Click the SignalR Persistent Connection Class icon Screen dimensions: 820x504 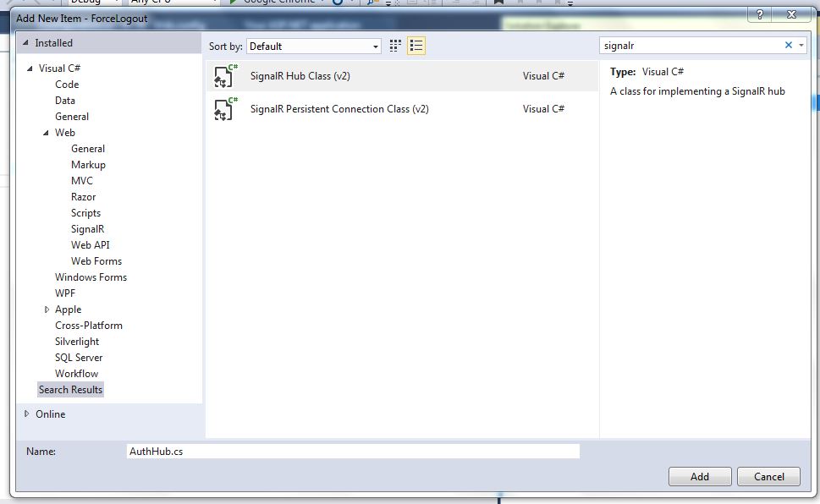tap(225, 109)
